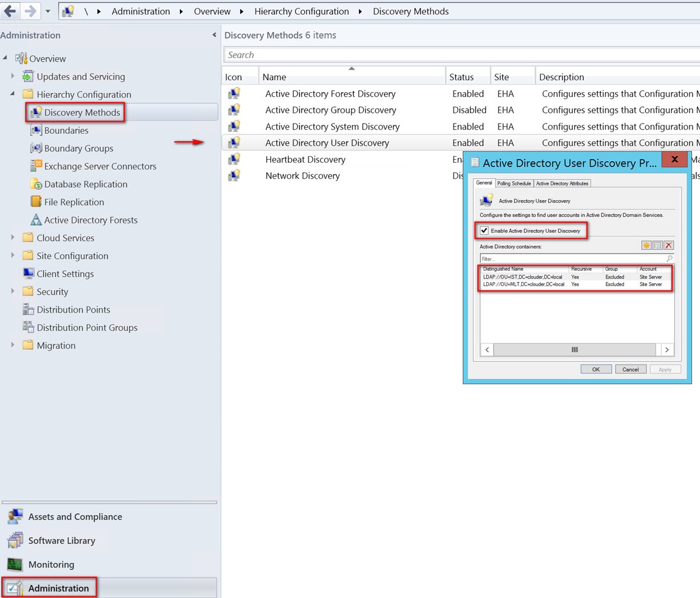This screenshot has height=598, width=700.
Task: Click the console root icon in address bar
Action: click(x=68, y=11)
